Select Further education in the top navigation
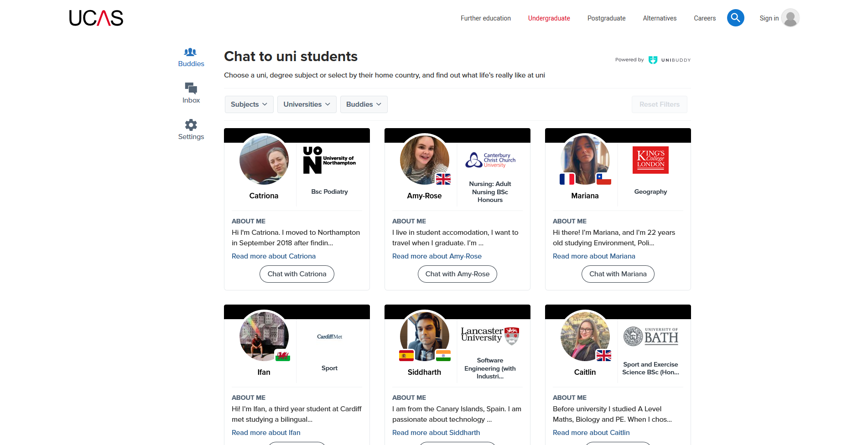This screenshot has width=868, height=445. pyautogui.click(x=485, y=18)
